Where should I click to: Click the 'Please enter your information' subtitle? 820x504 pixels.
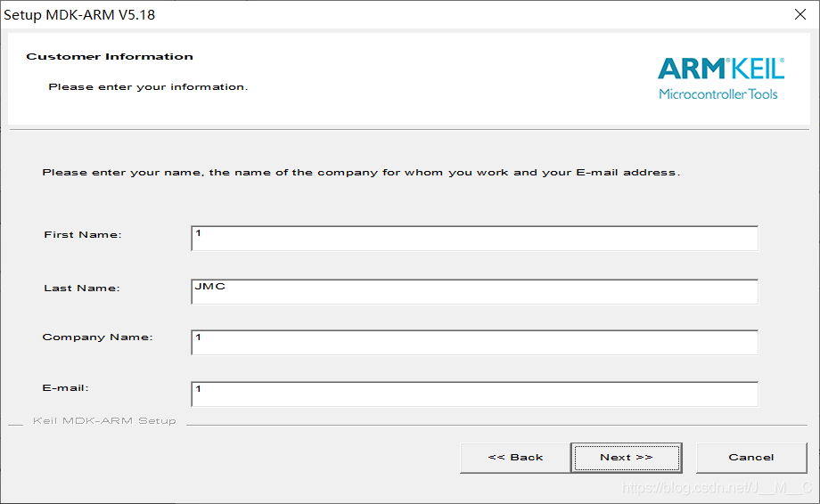click(148, 86)
